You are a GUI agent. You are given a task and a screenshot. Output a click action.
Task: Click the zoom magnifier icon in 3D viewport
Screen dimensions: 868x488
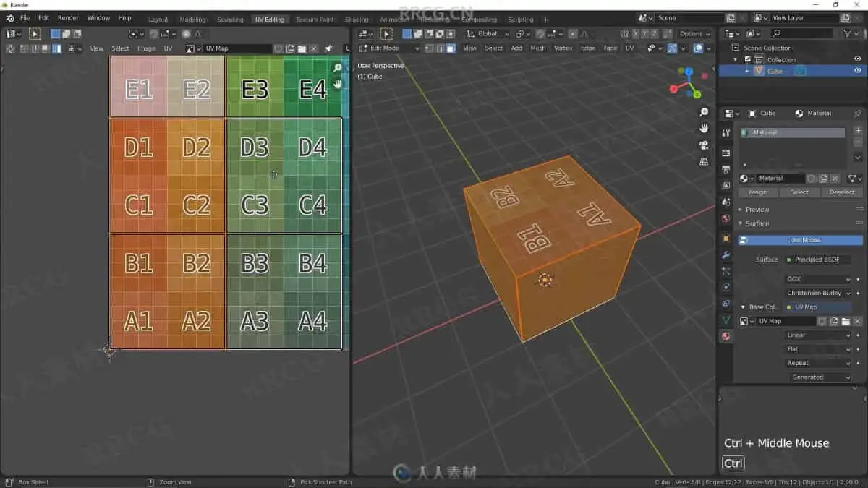tap(703, 113)
